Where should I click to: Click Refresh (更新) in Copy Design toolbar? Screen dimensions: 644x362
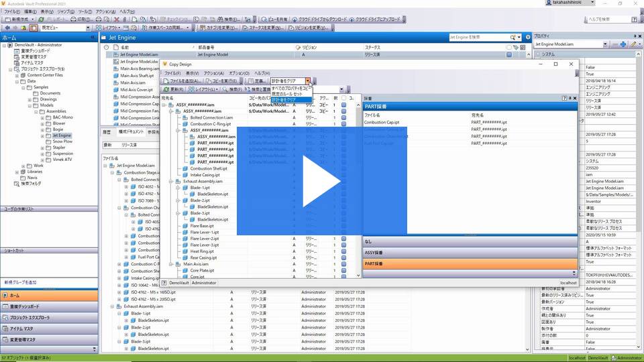click(174, 89)
